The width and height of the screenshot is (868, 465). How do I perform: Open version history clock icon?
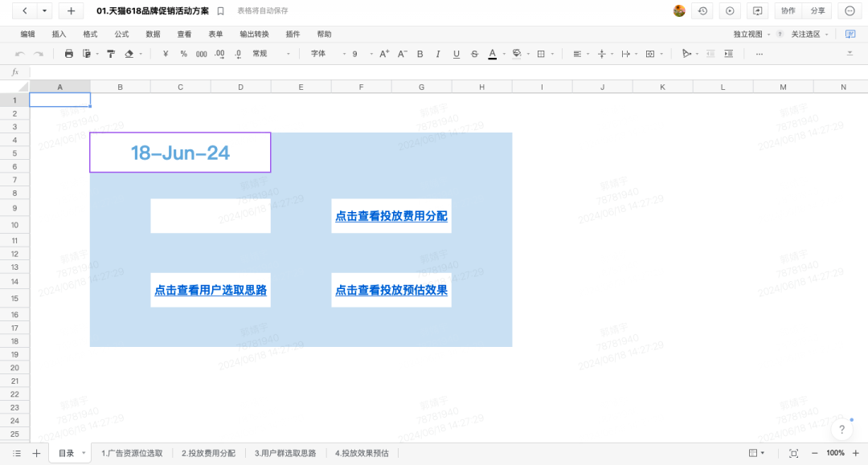(x=702, y=11)
